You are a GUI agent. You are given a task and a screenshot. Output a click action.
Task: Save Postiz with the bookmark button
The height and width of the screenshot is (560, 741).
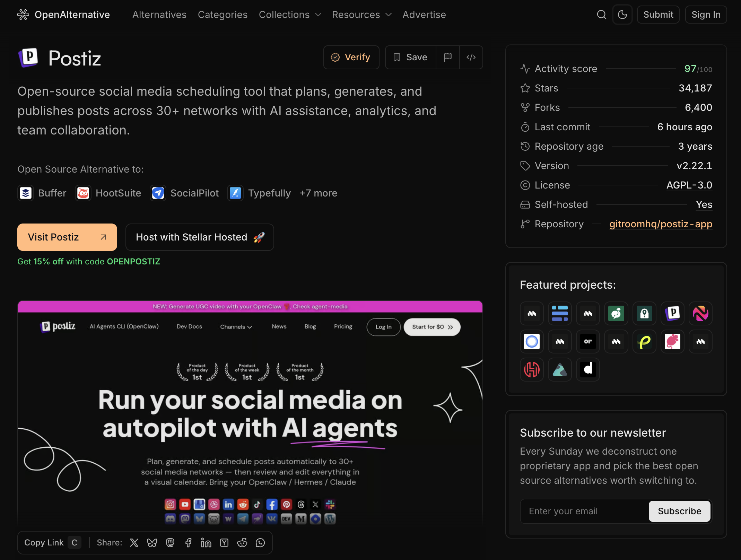[x=410, y=57]
